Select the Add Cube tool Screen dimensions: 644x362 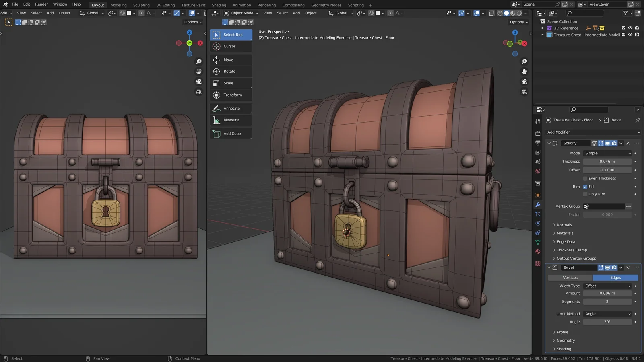[x=231, y=133]
